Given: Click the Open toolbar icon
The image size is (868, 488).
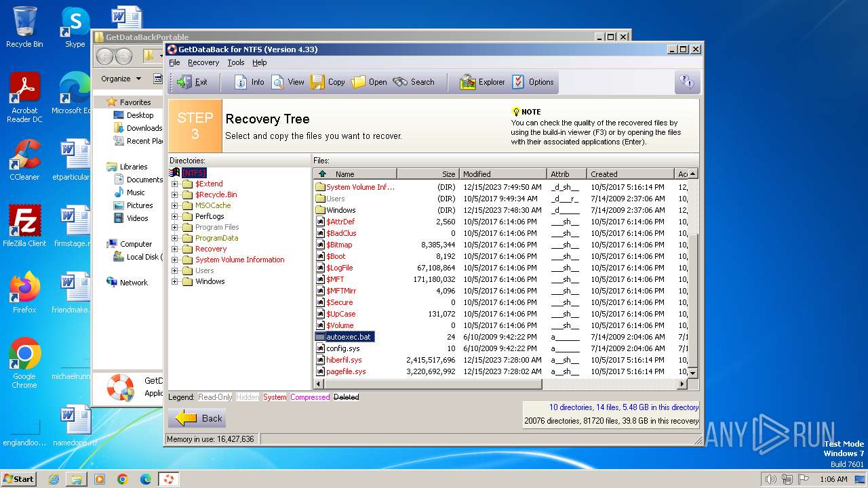Looking at the screenshot, I should 369,82.
